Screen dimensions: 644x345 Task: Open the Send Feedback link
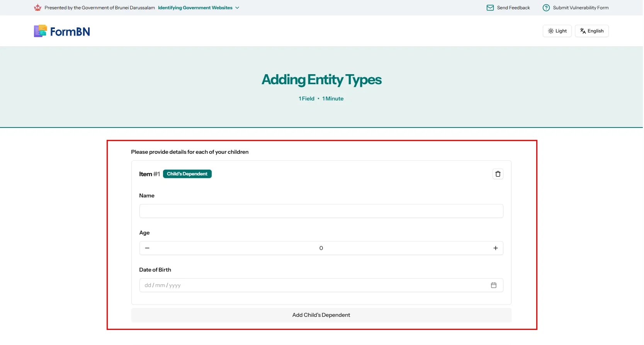[x=513, y=8]
